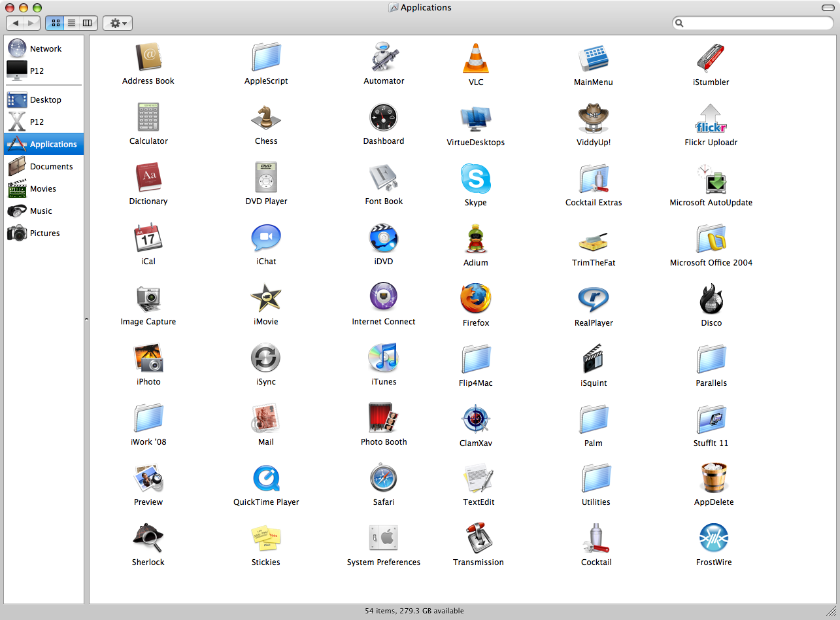Screen dimensions: 840x620
Task: Select the P12 disk with X icon
Action: pos(44,122)
